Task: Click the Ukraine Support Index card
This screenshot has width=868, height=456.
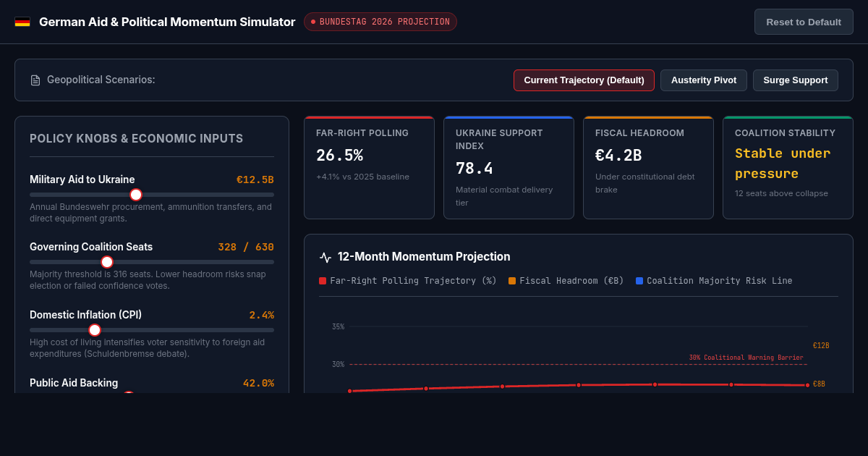Action: click(509, 167)
